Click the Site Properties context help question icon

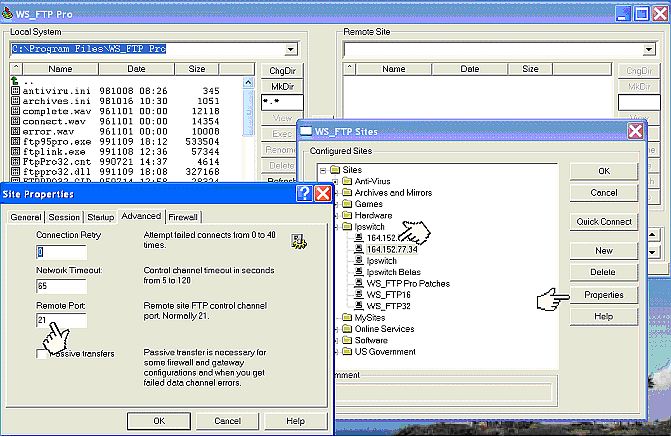click(304, 193)
